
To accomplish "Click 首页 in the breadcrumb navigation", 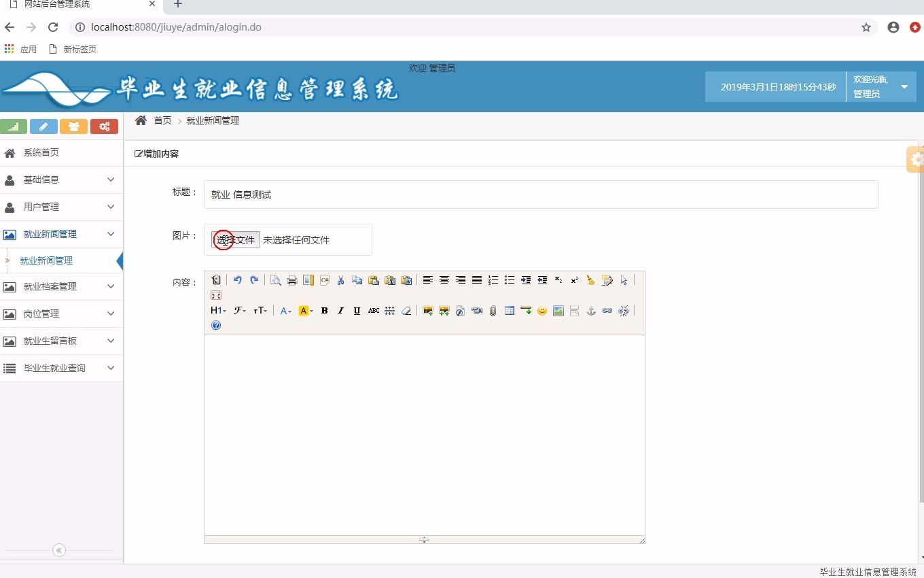I will 162,120.
